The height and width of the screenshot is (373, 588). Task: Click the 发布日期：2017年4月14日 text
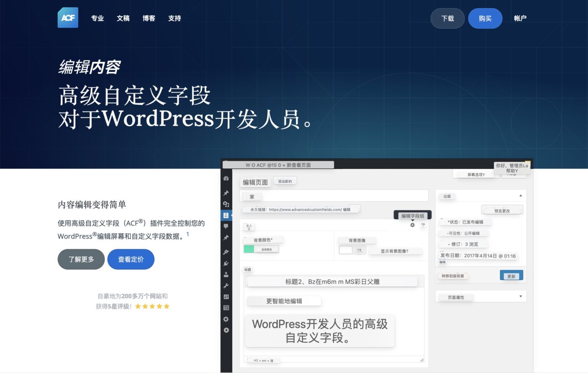[478, 256]
